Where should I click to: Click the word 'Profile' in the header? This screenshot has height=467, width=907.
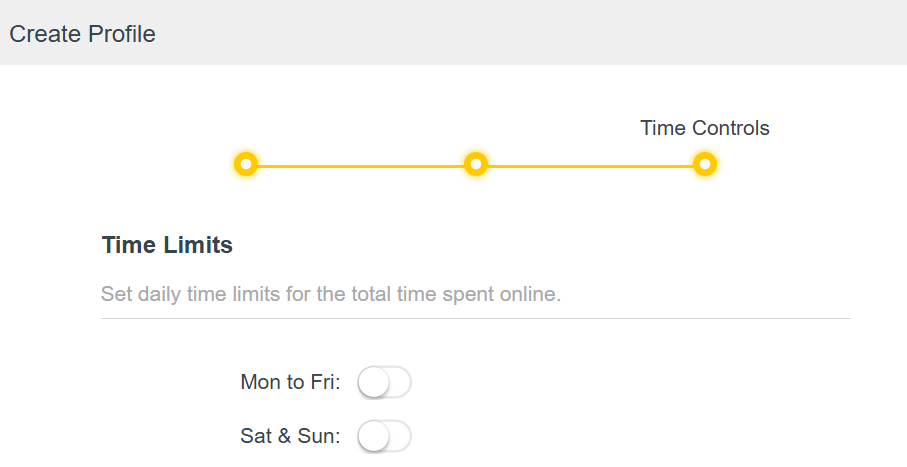(x=119, y=34)
